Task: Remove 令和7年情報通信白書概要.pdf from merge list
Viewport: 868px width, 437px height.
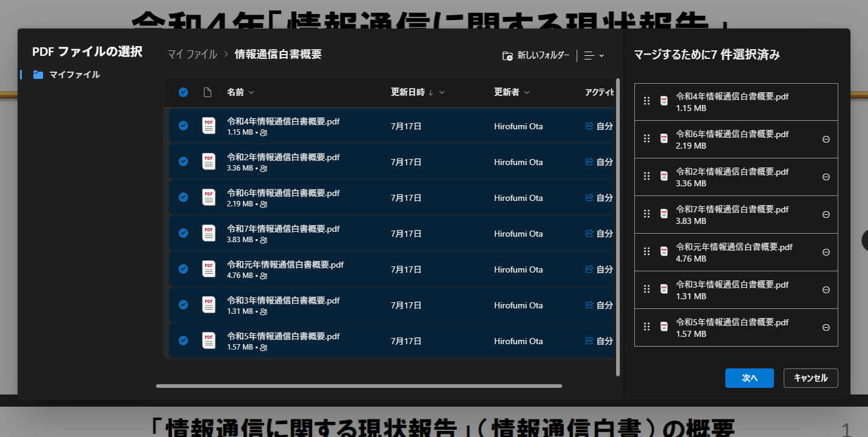Action: click(x=826, y=214)
